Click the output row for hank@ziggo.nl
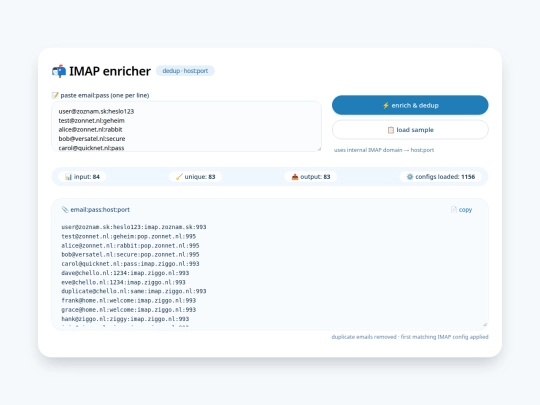540x405 pixels. [x=125, y=319]
